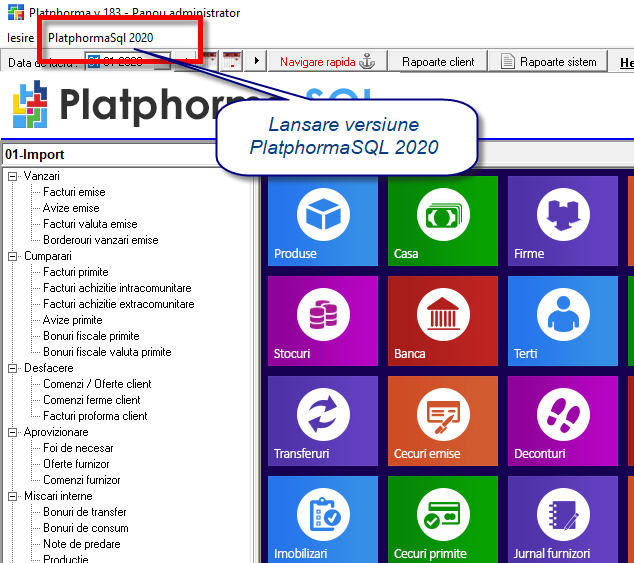This screenshot has width=634, height=563.
Task: Click the calendar icon right of the date field
Action: pos(232,61)
